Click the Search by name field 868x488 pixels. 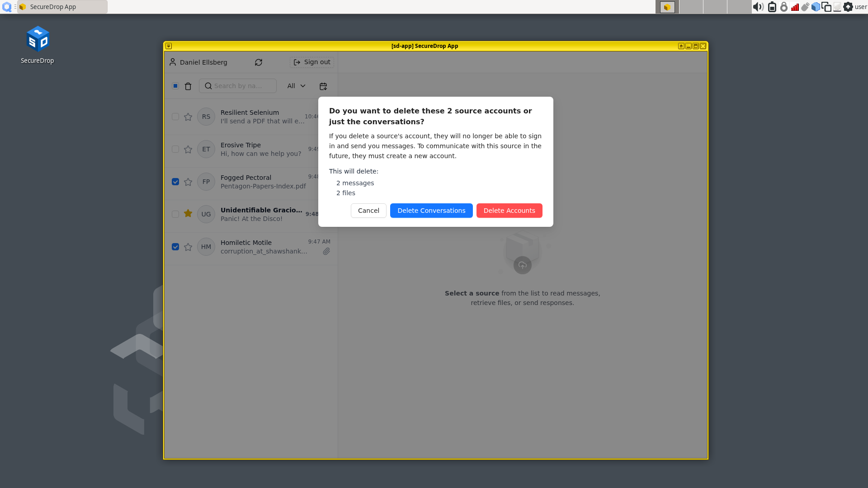pos(242,86)
